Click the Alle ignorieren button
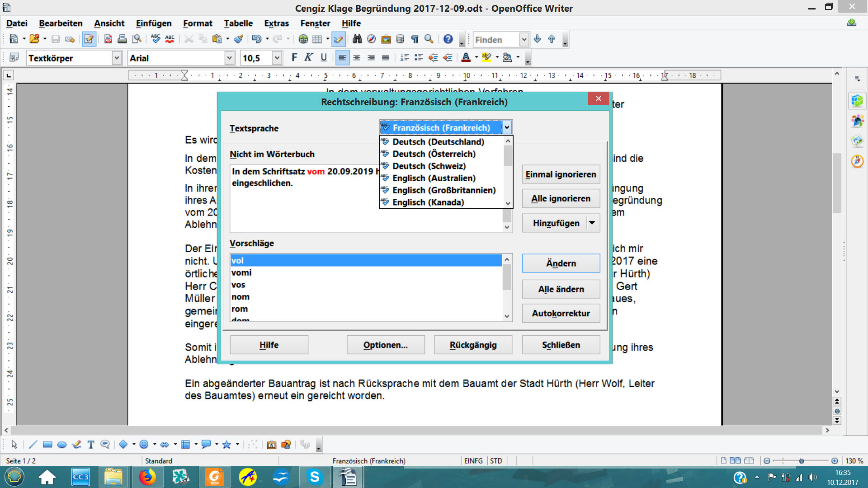Screen dimensions: 868x488 (x=561, y=198)
